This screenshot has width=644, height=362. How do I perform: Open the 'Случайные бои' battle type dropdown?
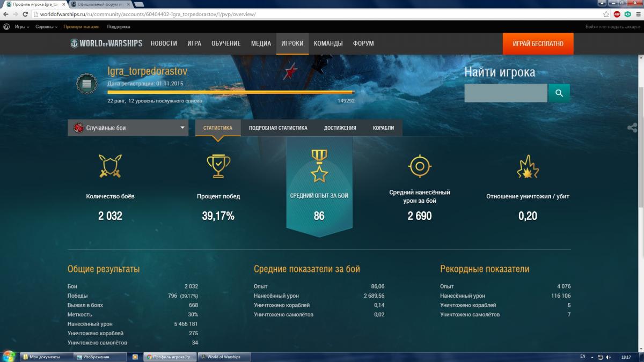pyautogui.click(x=128, y=128)
